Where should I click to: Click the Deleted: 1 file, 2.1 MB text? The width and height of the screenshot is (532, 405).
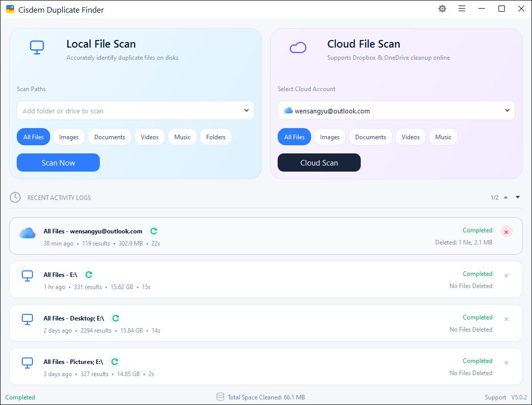[464, 242]
